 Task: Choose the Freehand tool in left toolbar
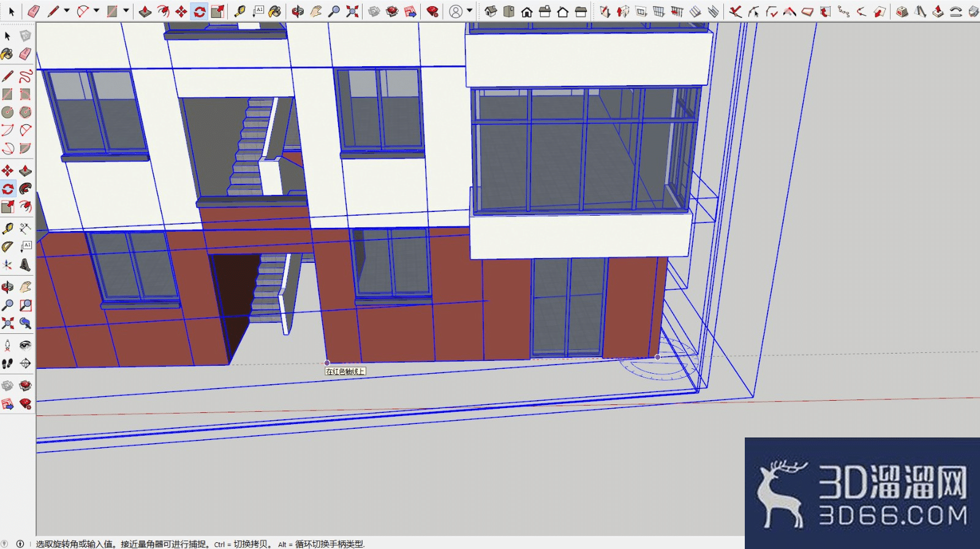point(25,76)
